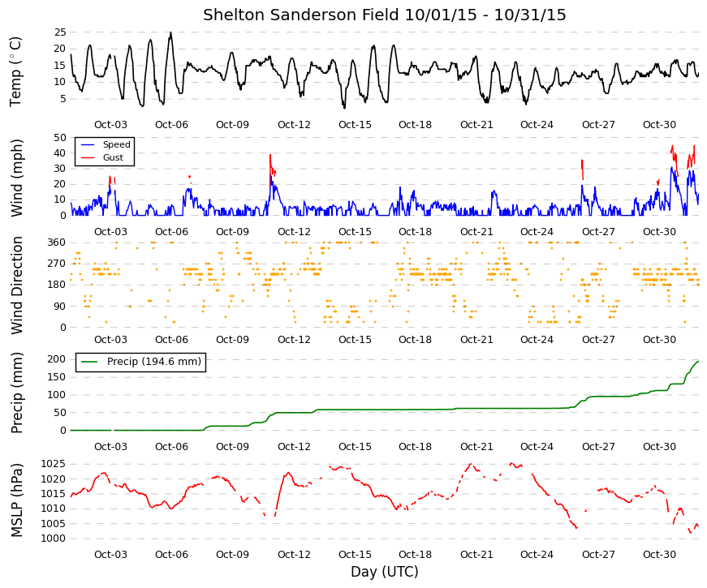Click the Precip (mm) axis label
Image resolution: width=707 pixels, height=588 pixels.
[x=17, y=393]
